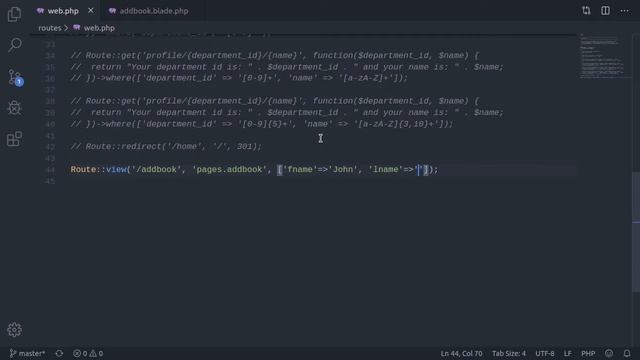Split the editor to the right
The height and width of the screenshot is (360, 640).
click(x=605, y=11)
